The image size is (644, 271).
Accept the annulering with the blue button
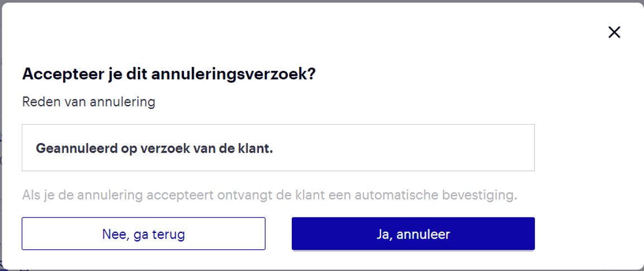click(413, 234)
